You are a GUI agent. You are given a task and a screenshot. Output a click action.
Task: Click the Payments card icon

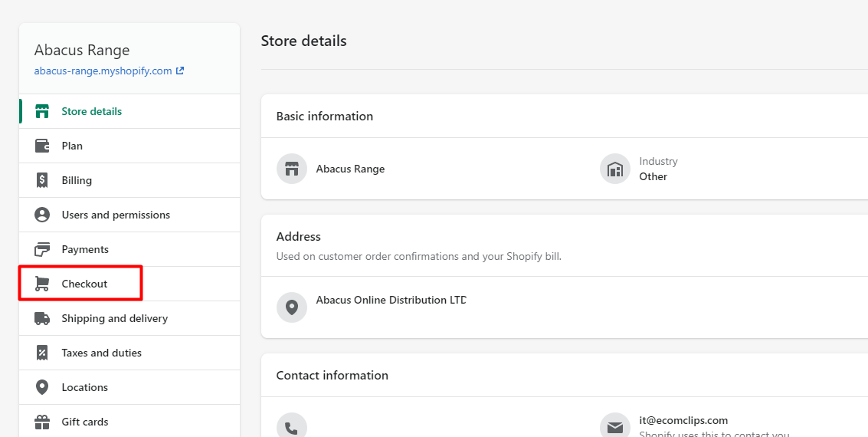click(x=42, y=249)
